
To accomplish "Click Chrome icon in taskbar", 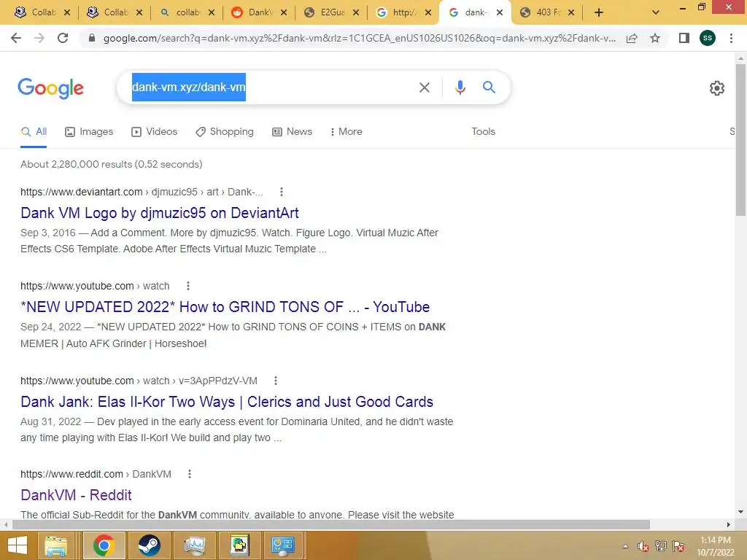I will 104,545.
